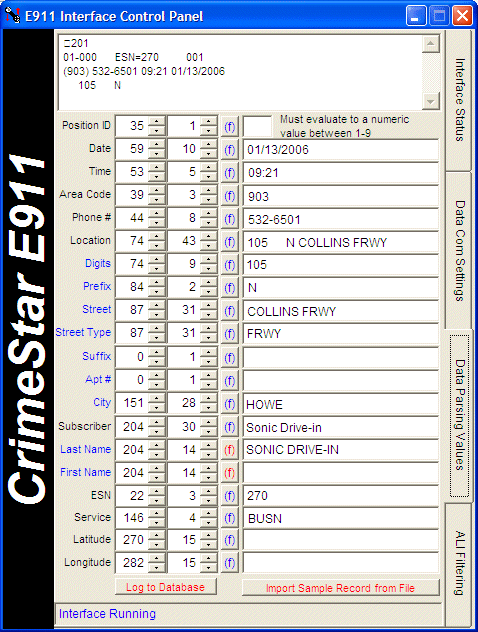This screenshot has width=478, height=632.
Task: Decrease the Phone # length value of 8
Action: click(x=208, y=223)
